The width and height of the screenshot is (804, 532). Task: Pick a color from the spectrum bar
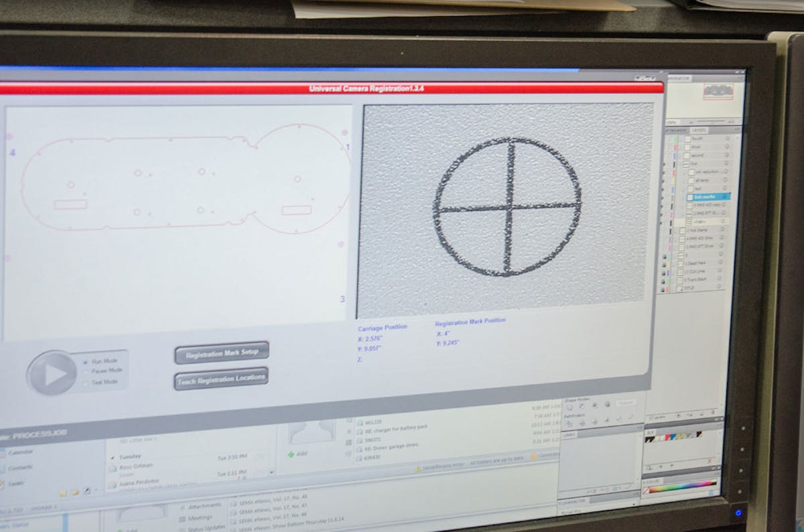click(678, 486)
